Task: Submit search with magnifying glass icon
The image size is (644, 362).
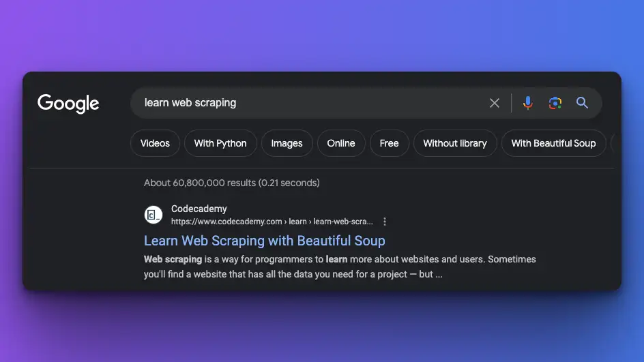Action: (x=582, y=103)
